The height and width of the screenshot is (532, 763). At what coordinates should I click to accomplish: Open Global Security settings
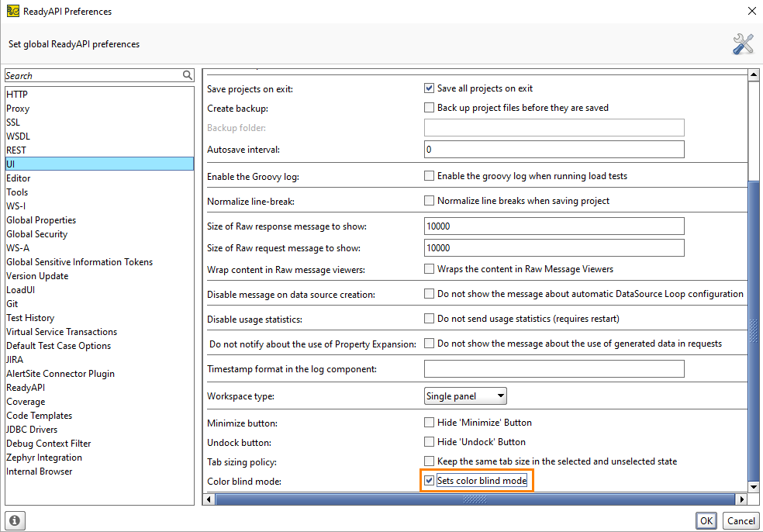(99, 234)
